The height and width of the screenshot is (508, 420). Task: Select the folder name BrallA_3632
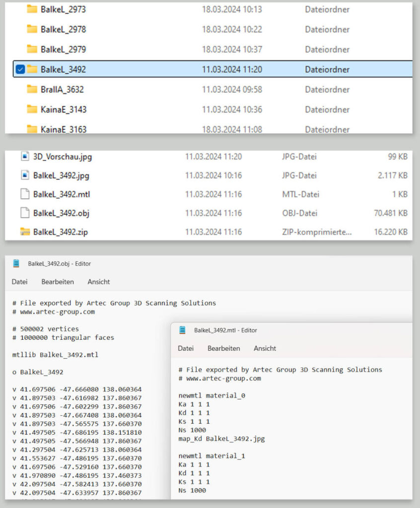pos(62,90)
